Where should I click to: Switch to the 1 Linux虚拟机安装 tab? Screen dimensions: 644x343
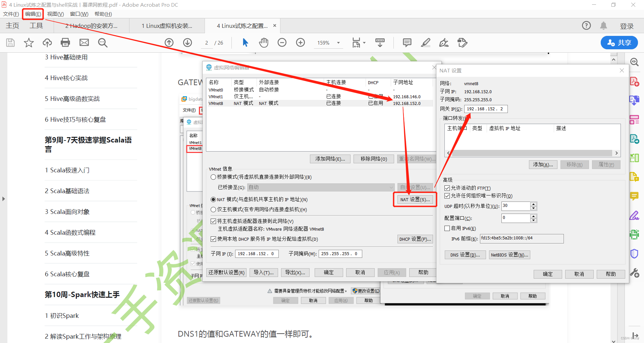point(167,25)
